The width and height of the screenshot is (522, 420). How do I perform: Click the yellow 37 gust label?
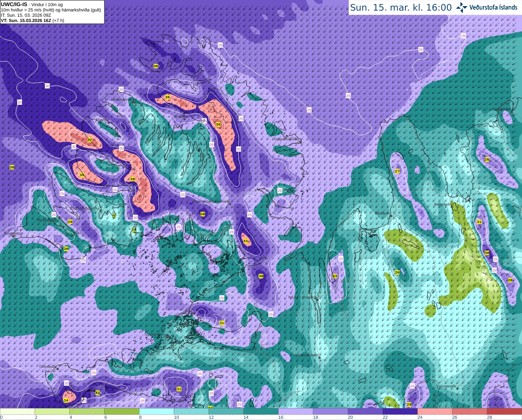90,140
